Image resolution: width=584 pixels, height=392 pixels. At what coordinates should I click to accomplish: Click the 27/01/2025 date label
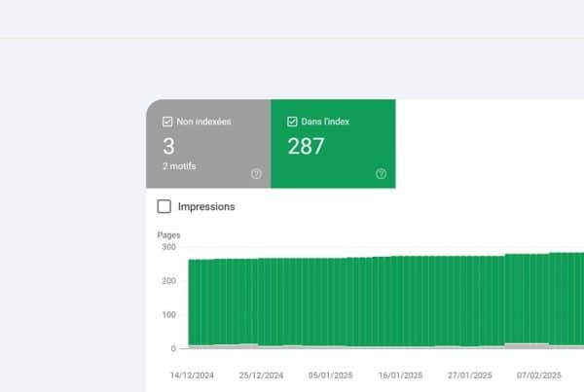(470, 375)
